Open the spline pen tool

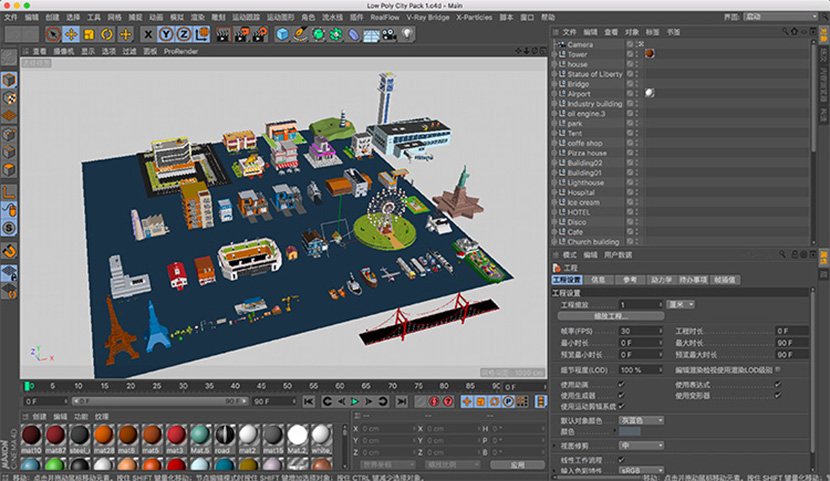pyautogui.click(x=300, y=34)
